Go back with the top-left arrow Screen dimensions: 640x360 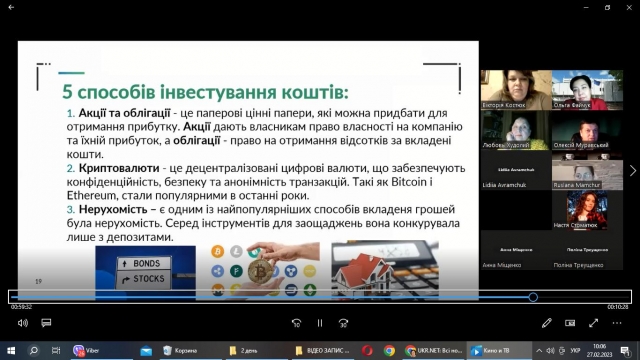coord(11,7)
